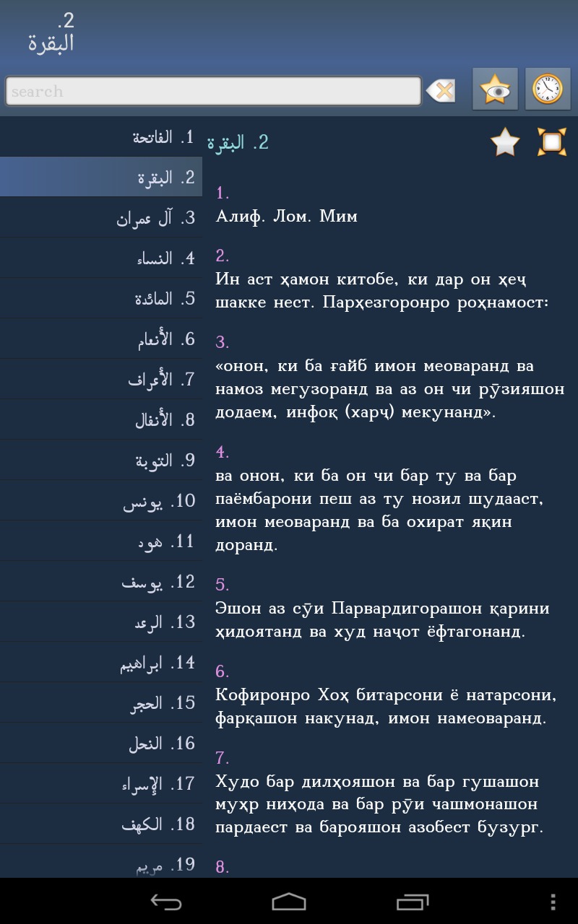Viewport: 578px width, 924px height.
Task: Open sura 18. الكهف
Action: tap(101, 824)
